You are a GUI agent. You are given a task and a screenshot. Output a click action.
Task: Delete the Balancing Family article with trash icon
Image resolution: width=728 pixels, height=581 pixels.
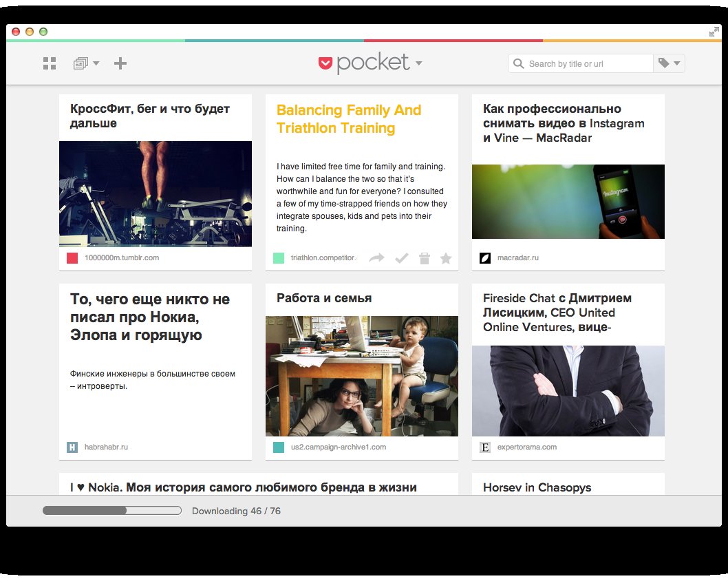coord(425,258)
